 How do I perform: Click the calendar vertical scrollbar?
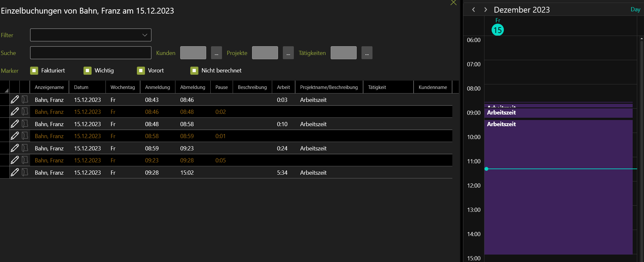(x=641, y=146)
